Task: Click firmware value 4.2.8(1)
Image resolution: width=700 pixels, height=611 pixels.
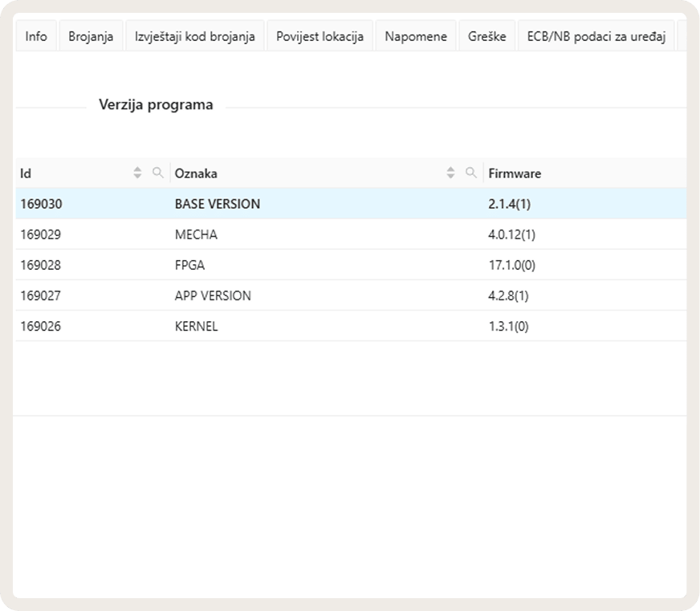Action: [508, 295]
